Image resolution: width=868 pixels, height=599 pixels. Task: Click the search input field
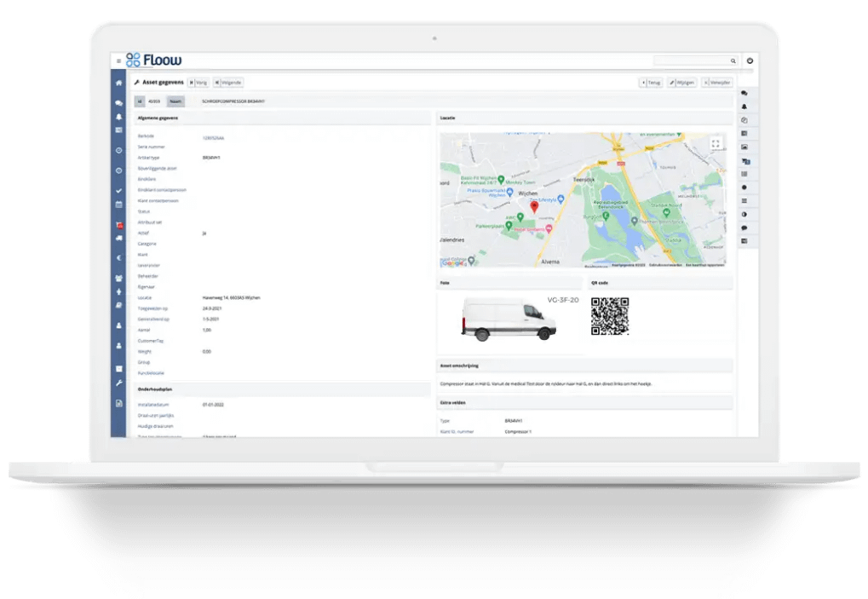click(x=690, y=61)
